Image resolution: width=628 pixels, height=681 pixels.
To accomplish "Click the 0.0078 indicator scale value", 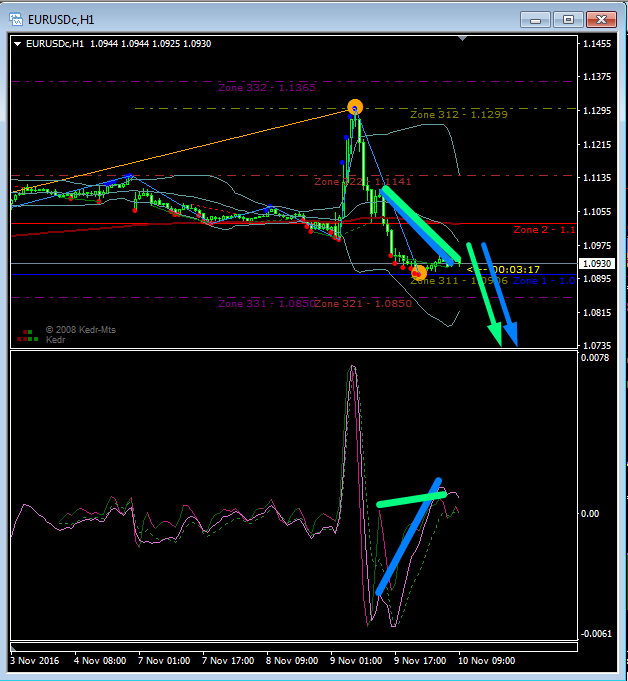I will [x=595, y=358].
